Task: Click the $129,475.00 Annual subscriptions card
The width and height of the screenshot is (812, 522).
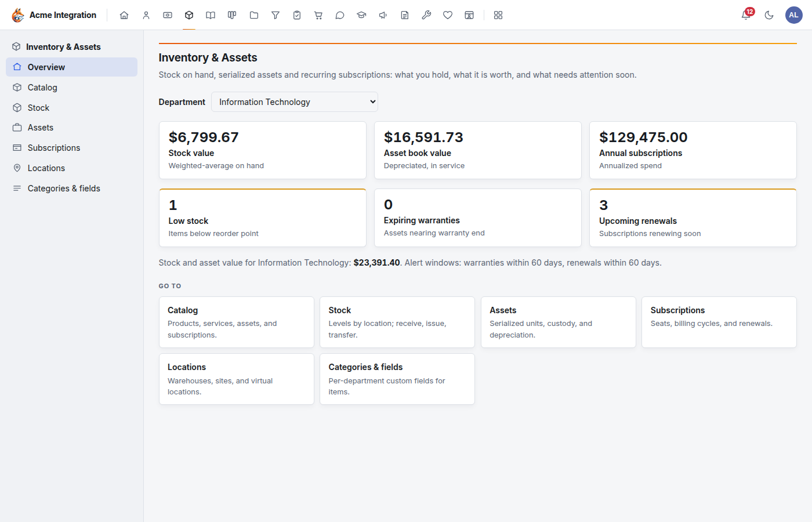Action: 693,150
